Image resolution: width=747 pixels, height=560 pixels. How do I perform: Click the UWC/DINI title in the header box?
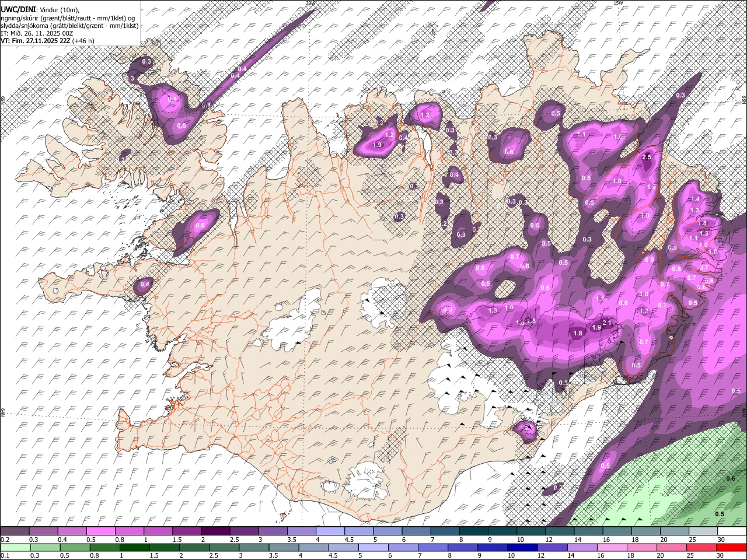pyautogui.click(x=18, y=10)
